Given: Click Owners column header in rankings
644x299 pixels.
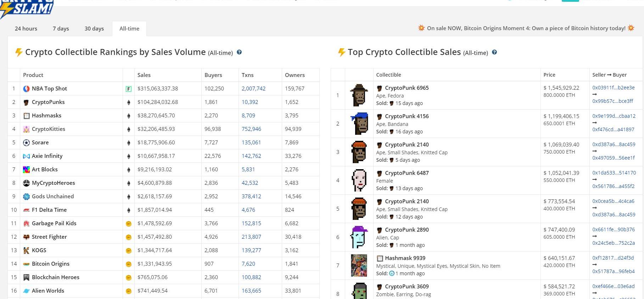Looking at the screenshot, I should pos(295,75).
